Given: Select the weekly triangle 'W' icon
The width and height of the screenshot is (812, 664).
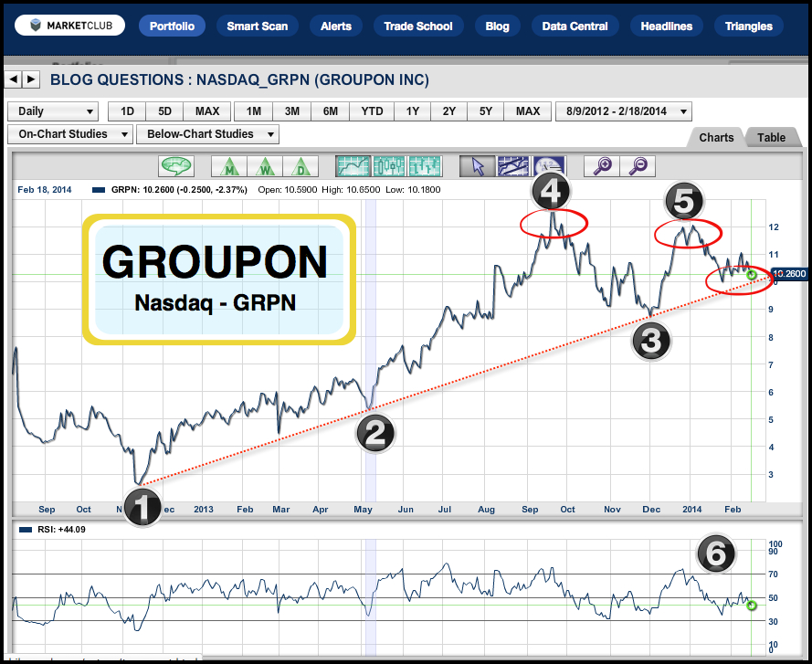Looking at the screenshot, I should [x=265, y=166].
